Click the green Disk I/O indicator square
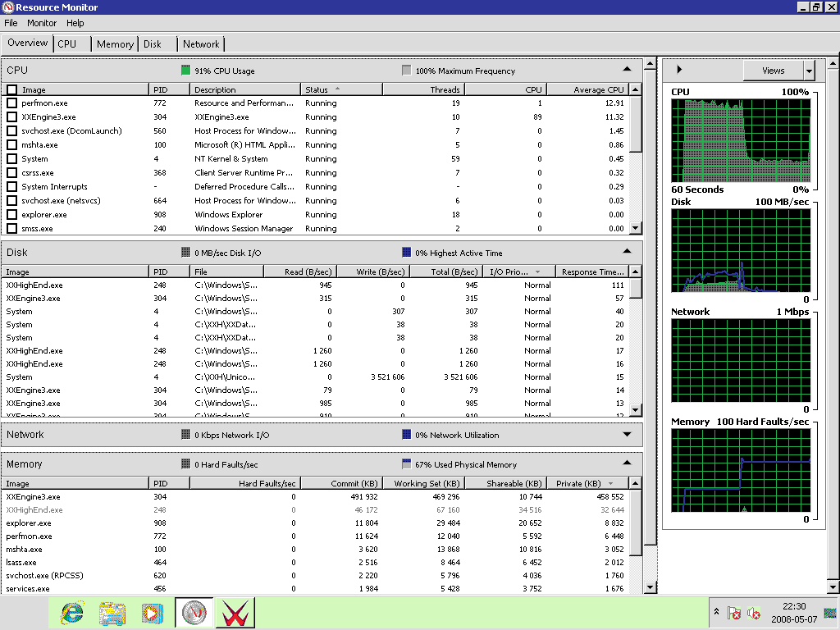The image size is (840, 630). point(186,253)
